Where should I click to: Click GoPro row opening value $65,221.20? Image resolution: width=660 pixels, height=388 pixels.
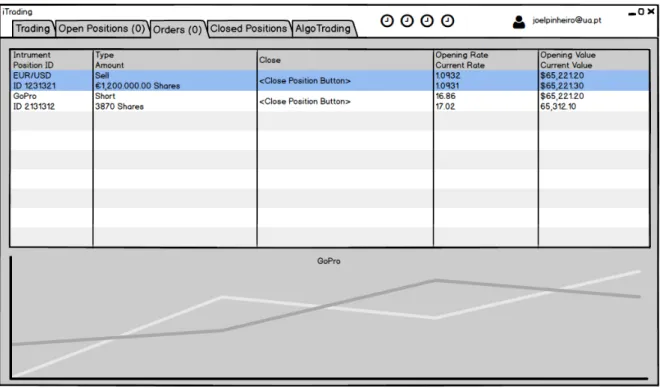563,96
